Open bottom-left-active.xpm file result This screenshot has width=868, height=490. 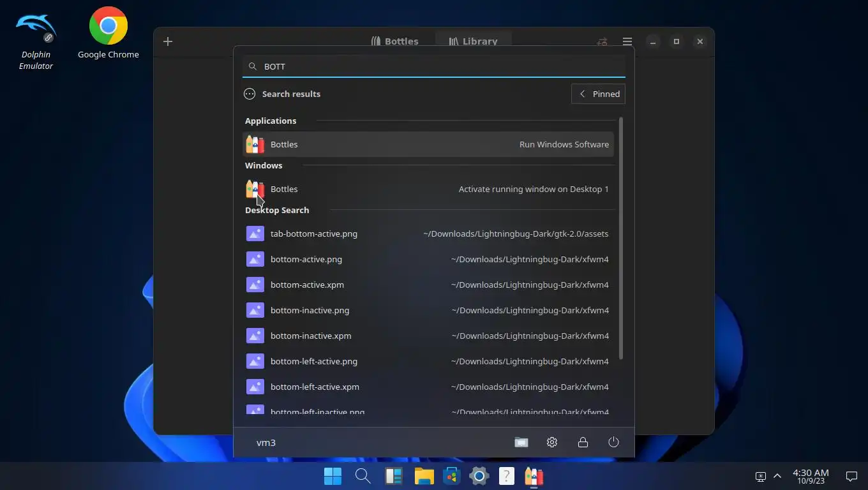(428, 387)
